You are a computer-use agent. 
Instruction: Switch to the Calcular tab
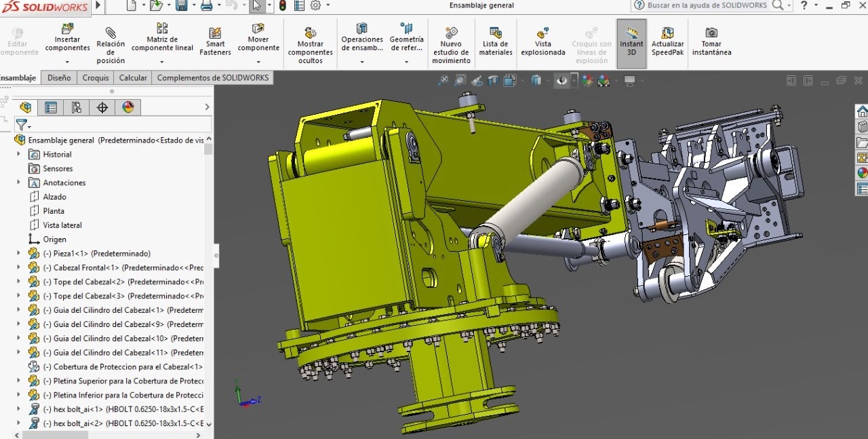click(x=133, y=77)
